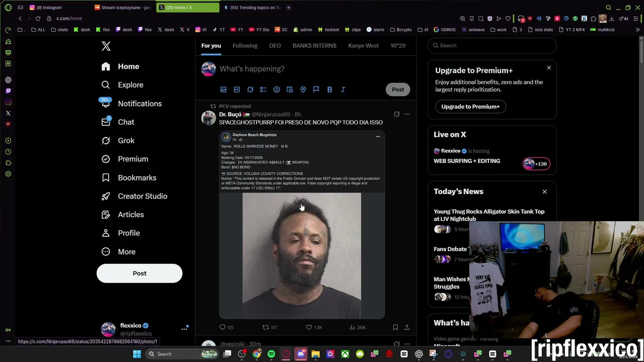The image size is (644, 362).
Task: Switch to the Instagram browser tab
Action: tap(58, 8)
